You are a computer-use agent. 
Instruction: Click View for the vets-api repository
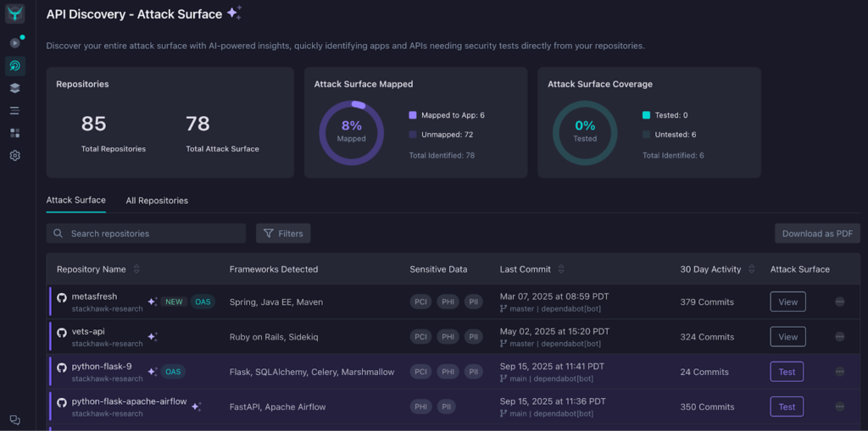[x=787, y=336]
